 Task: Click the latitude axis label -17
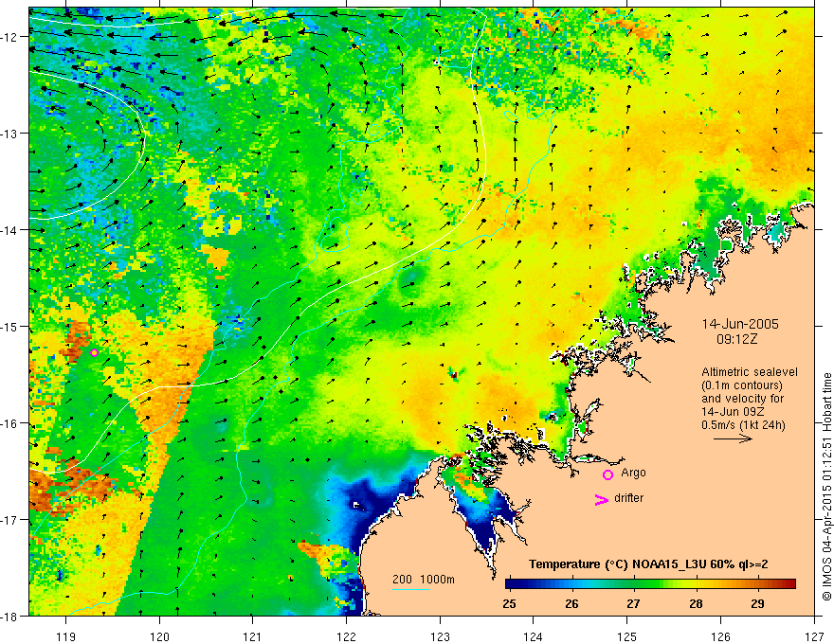(x=9, y=520)
